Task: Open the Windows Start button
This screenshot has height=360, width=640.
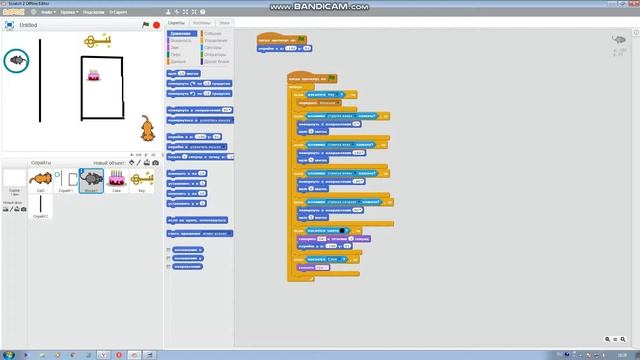Action: [x=9, y=355]
